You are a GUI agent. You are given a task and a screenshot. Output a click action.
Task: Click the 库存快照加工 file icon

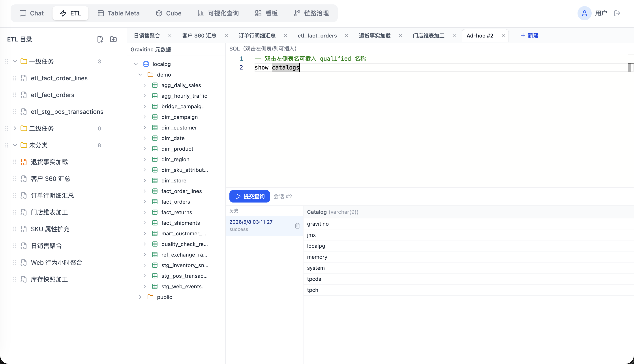click(24, 279)
